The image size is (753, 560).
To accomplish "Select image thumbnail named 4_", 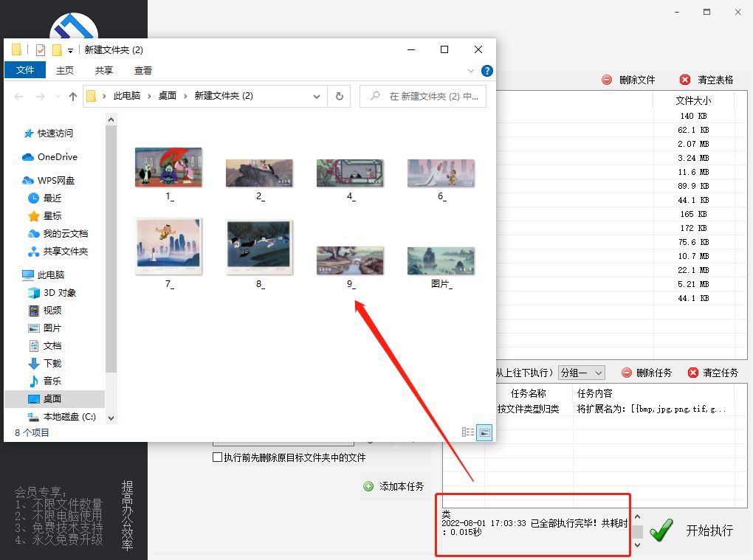I will pyautogui.click(x=350, y=173).
